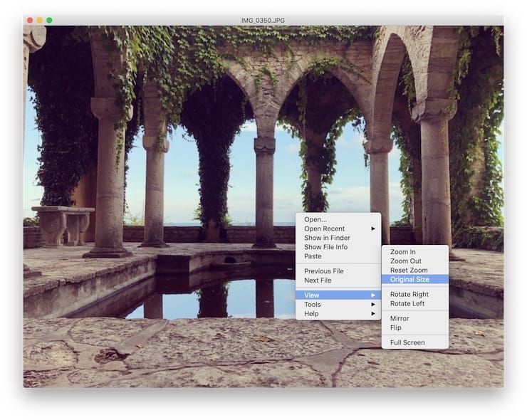
Task: Click the arrow beside Help
Action: (373, 313)
